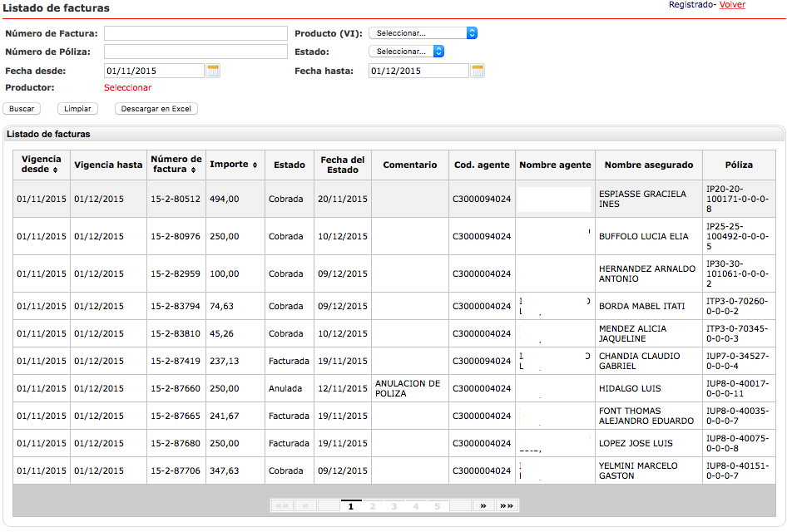This screenshot has height=532, width=787.
Task: Sort by Vigencia desde column arrow
Action: (x=55, y=170)
